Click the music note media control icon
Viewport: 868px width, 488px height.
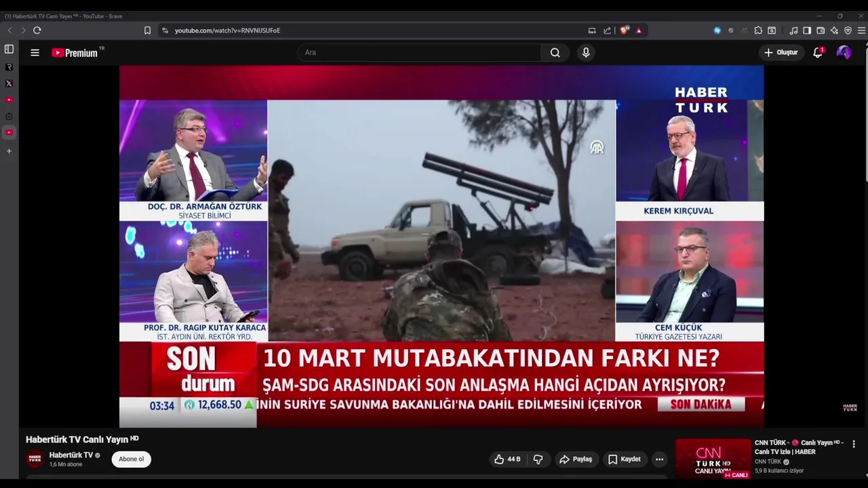pyautogui.click(x=793, y=30)
